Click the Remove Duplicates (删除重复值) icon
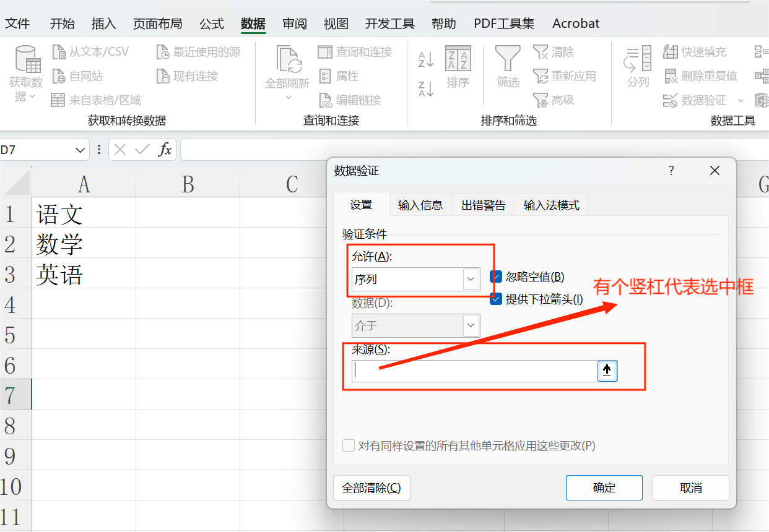769x532 pixels. coord(671,76)
